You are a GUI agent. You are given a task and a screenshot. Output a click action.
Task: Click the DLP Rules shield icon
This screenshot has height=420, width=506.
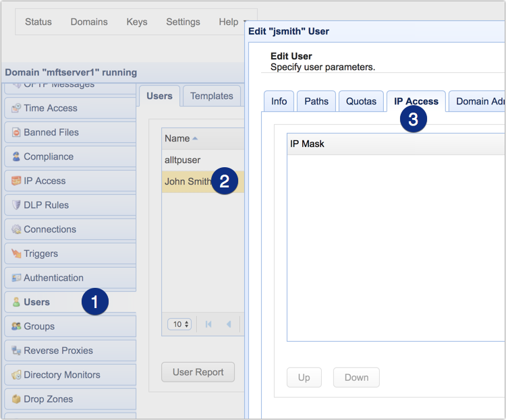(x=16, y=206)
